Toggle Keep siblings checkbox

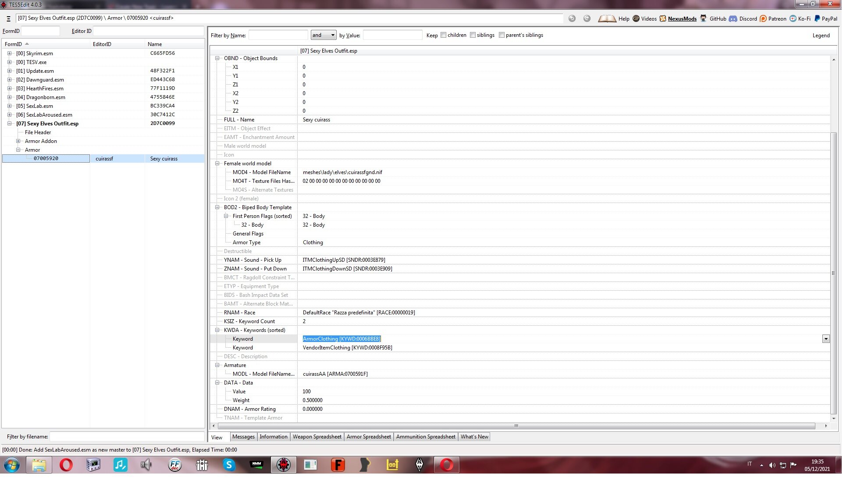(473, 35)
